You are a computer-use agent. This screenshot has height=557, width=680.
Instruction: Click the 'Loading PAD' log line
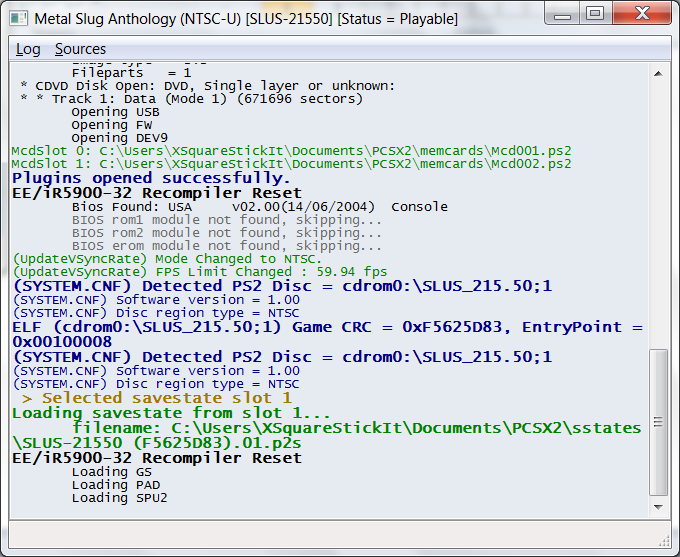click(116, 485)
